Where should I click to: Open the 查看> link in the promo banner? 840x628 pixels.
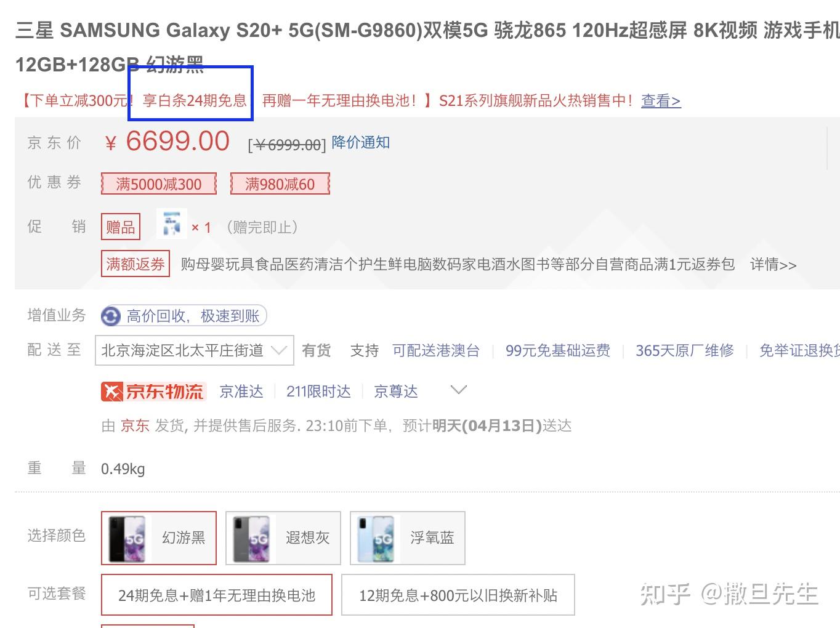[661, 100]
